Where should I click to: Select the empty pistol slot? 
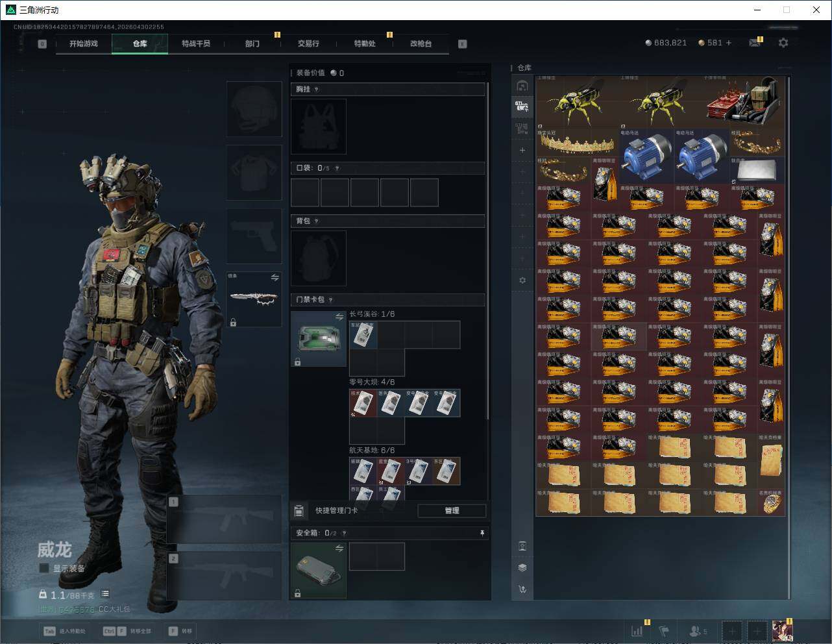click(x=254, y=236)
